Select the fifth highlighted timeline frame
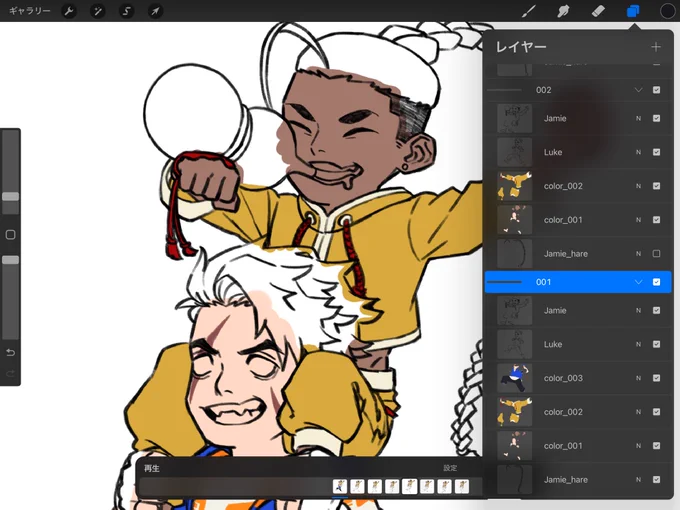 click(x=409, y=486)
